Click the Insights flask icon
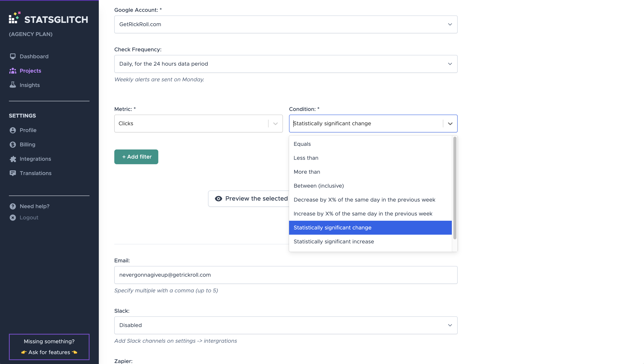This screenshot has height=364, width=644. click(x=13, y=85)
